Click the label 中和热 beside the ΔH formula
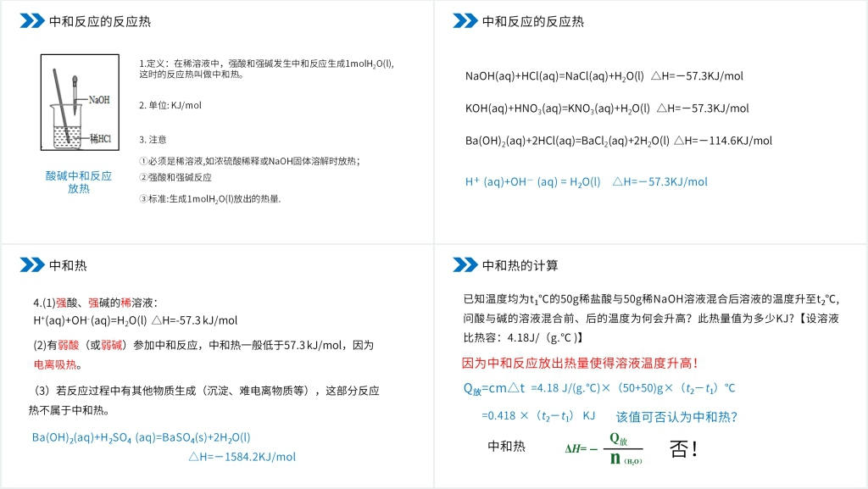 [x=506, y=447]
